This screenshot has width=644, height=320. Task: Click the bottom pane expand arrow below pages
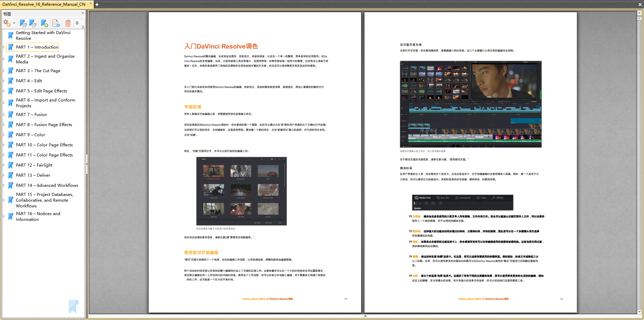tap(365, 316)
